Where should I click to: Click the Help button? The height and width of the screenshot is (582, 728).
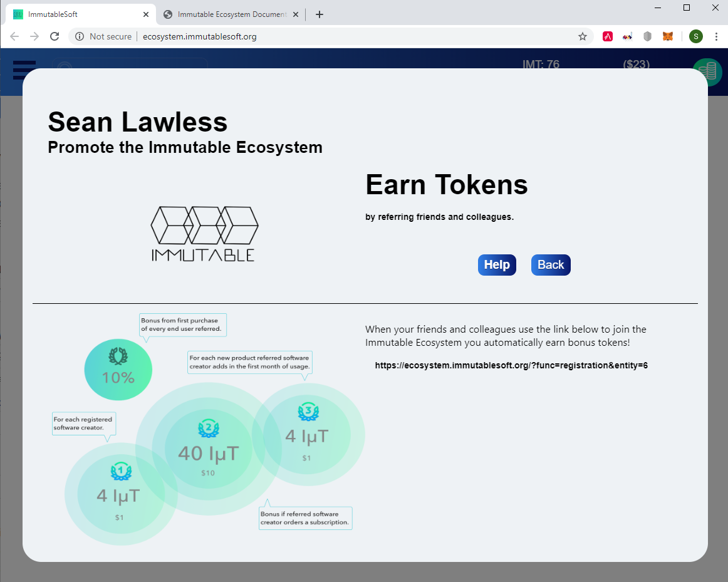coord(497,264)
